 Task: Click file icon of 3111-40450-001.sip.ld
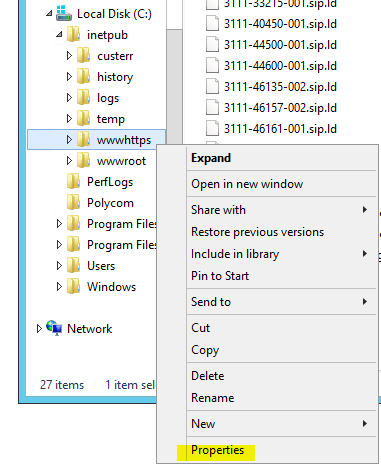[x=212, y=24]
